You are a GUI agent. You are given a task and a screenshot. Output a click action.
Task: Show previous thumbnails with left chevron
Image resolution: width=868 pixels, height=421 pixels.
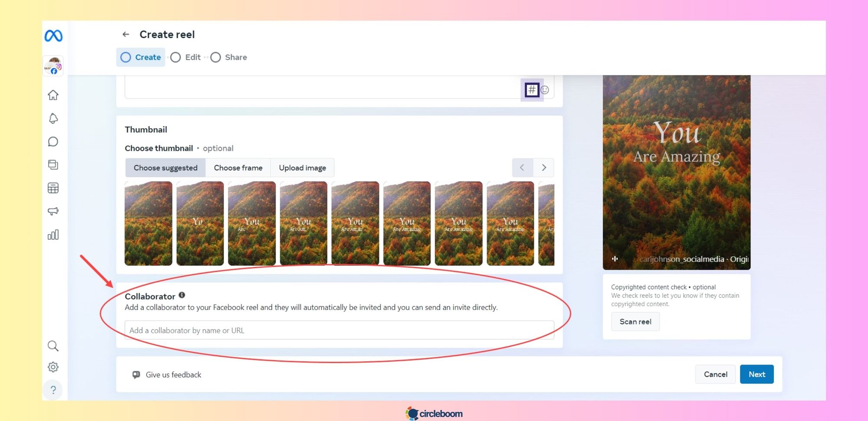point(522,167)
